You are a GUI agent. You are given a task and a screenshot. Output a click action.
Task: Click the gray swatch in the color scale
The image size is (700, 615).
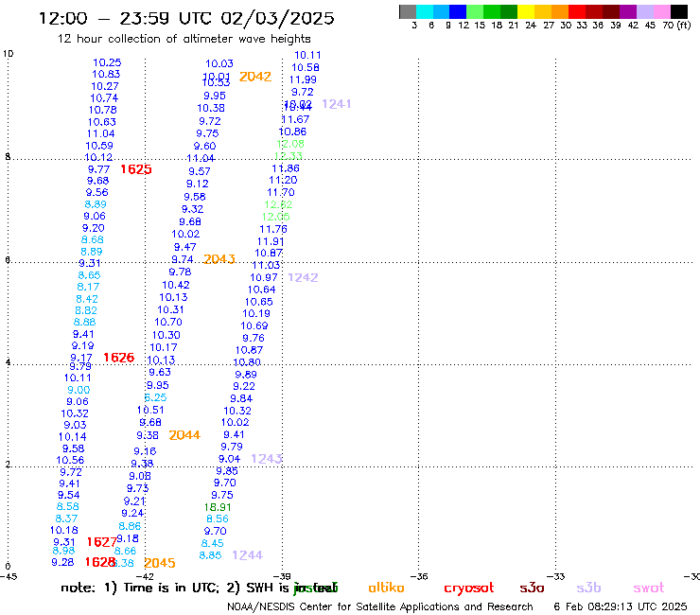[408, 11]
